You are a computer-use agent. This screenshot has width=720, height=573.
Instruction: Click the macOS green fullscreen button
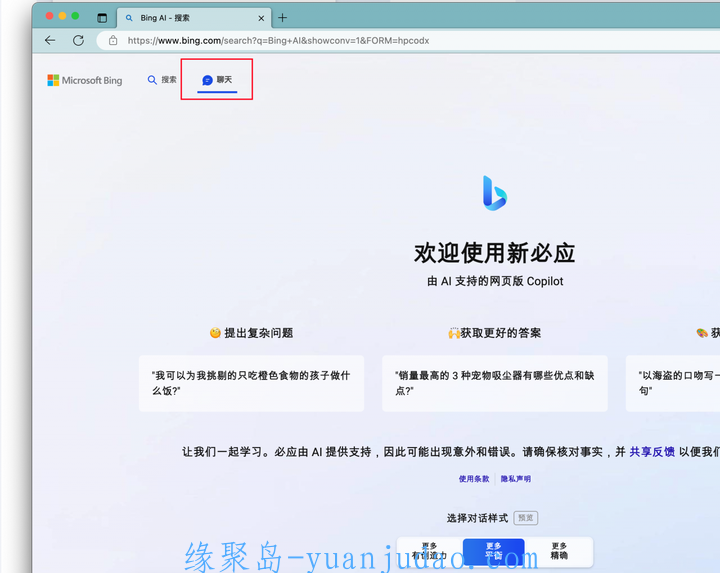tap(75, 16)
